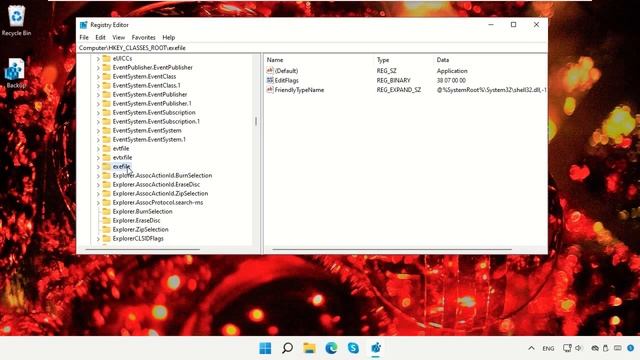Viewport: 640px width, 360px height.
Task: Open File Explorer from taskbar
Action: pyautogui.click(x=309, y=348)
